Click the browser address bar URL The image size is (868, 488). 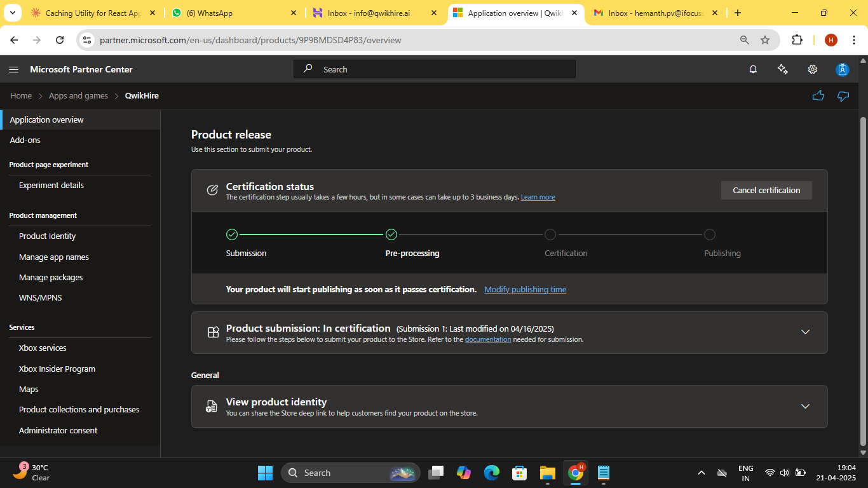point(250,40)
